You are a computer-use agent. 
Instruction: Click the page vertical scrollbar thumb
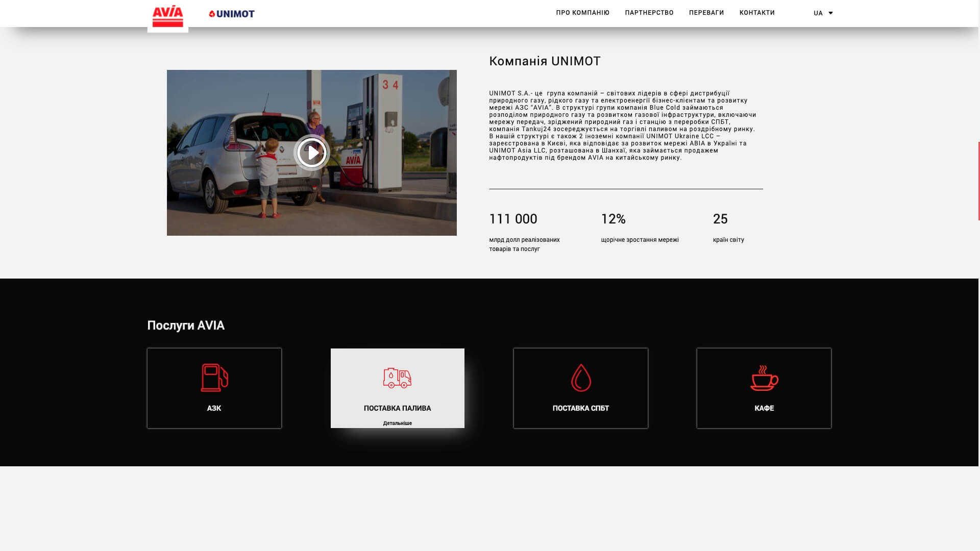979,181
